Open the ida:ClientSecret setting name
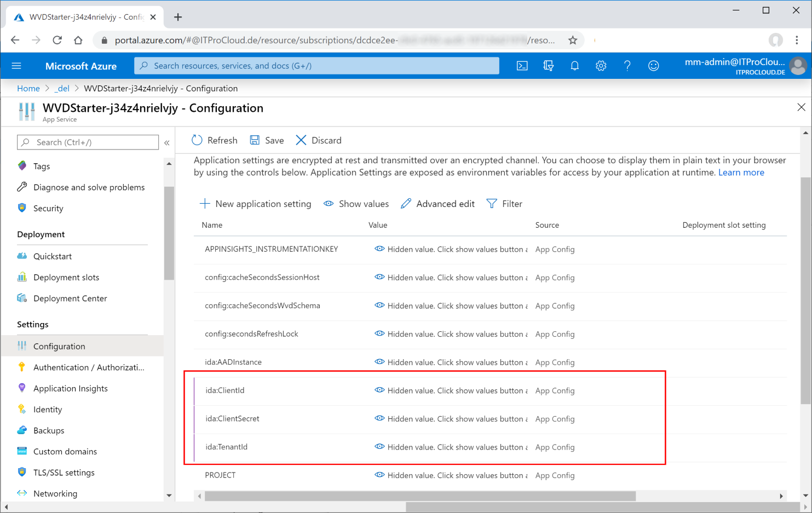 (x=233, y=419)
